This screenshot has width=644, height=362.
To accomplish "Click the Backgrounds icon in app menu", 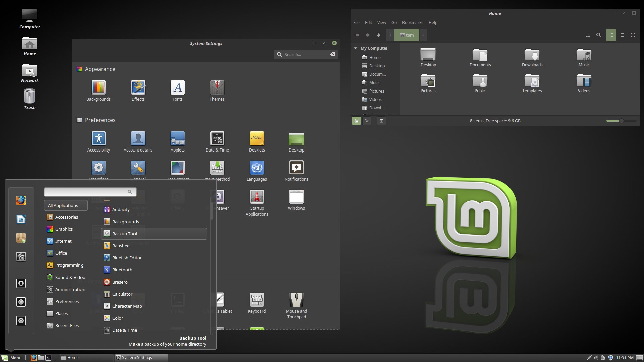I will click(x=125, y=221).
